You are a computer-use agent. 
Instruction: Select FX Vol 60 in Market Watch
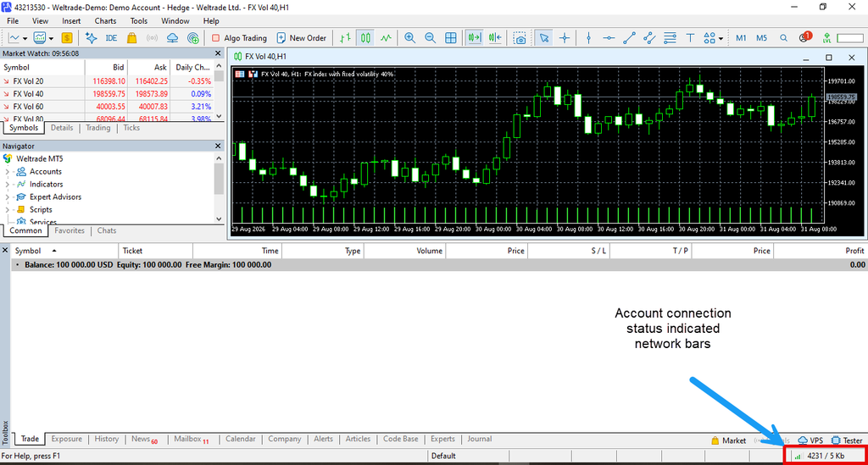coord(107,107)
